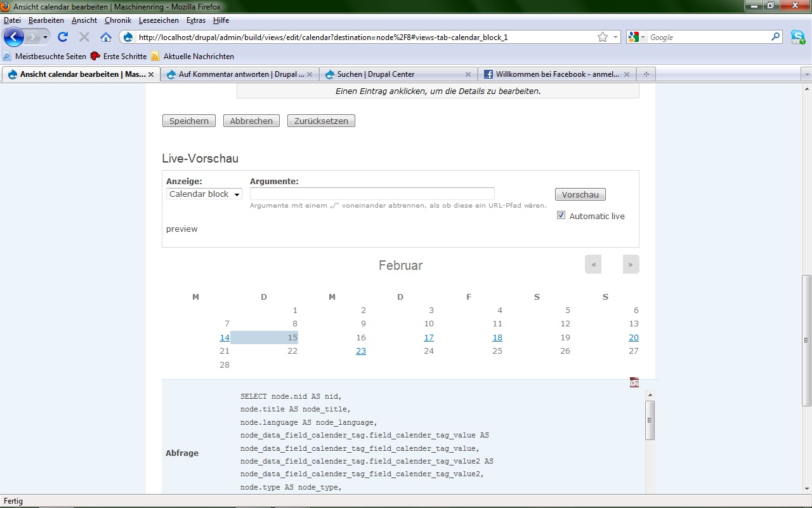Click the browser Back arrow button
This screenshot has width=812, height=508.
click(14, 37)
